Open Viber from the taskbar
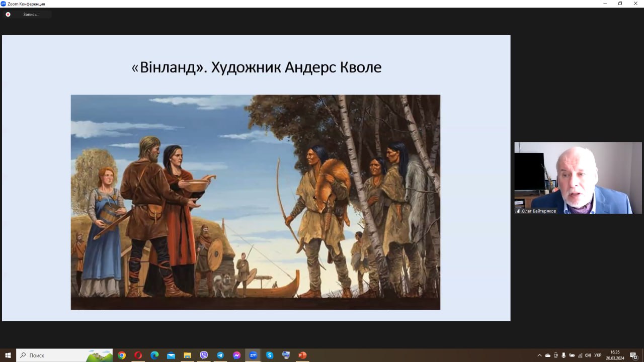The image size is (644, 362). pyautogui.click(x=204, y=355)
